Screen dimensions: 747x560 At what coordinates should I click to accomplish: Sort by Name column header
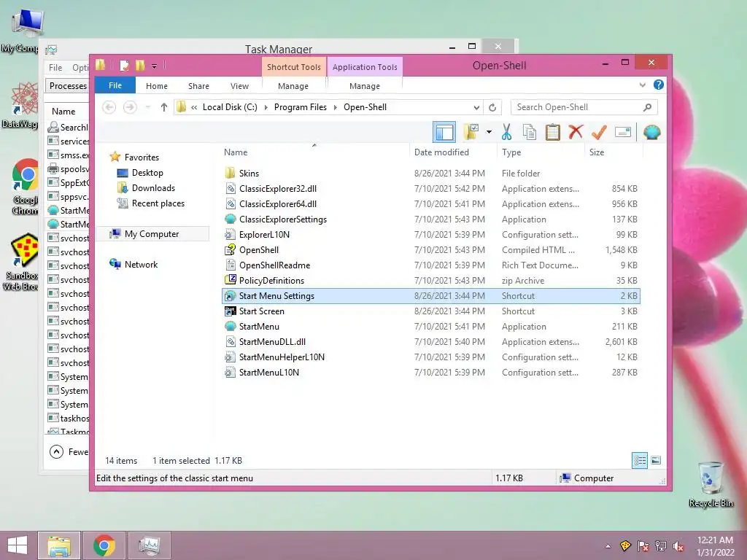314,152
